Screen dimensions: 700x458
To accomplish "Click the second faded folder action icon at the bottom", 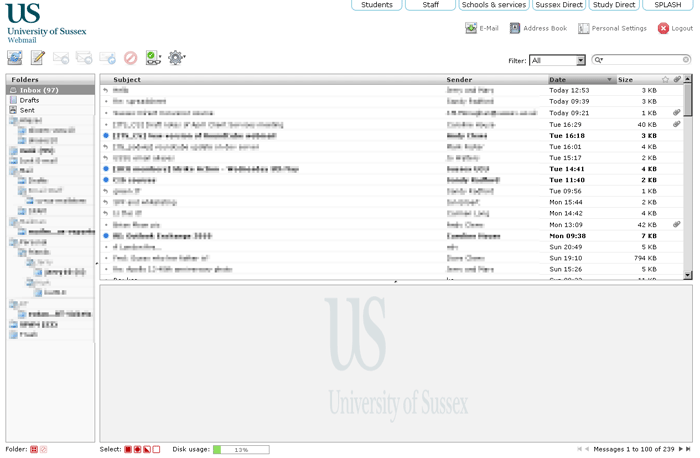I will click(x=43, y=449).
